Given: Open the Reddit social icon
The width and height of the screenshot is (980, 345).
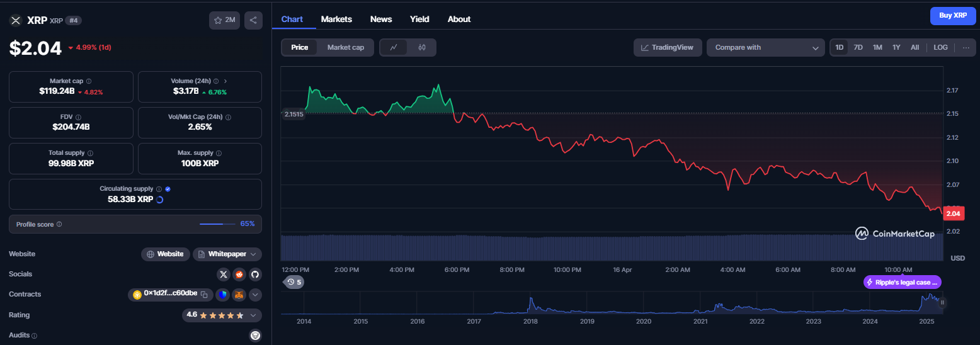Looking at the screenshot, I should click(x=239, y=274).
